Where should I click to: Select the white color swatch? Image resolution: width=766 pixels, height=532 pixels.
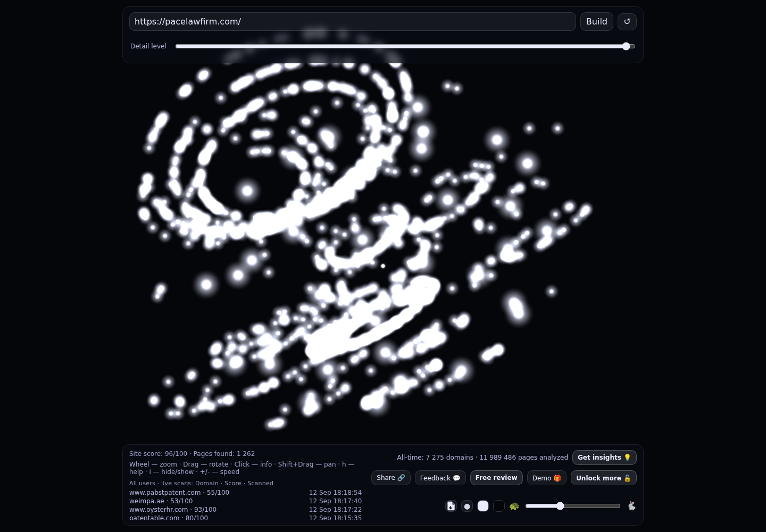tap(483, 506)
